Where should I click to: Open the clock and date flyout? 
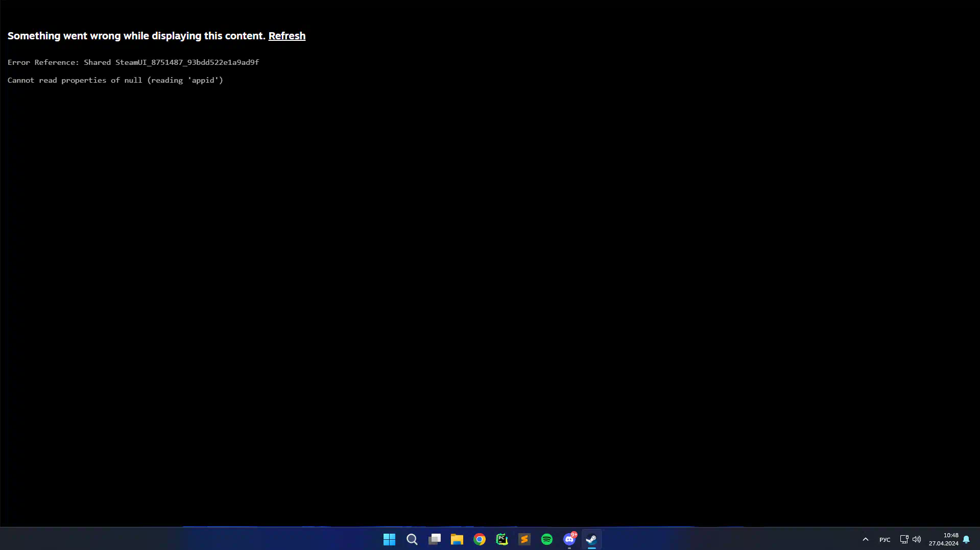[x=943, y=539]
